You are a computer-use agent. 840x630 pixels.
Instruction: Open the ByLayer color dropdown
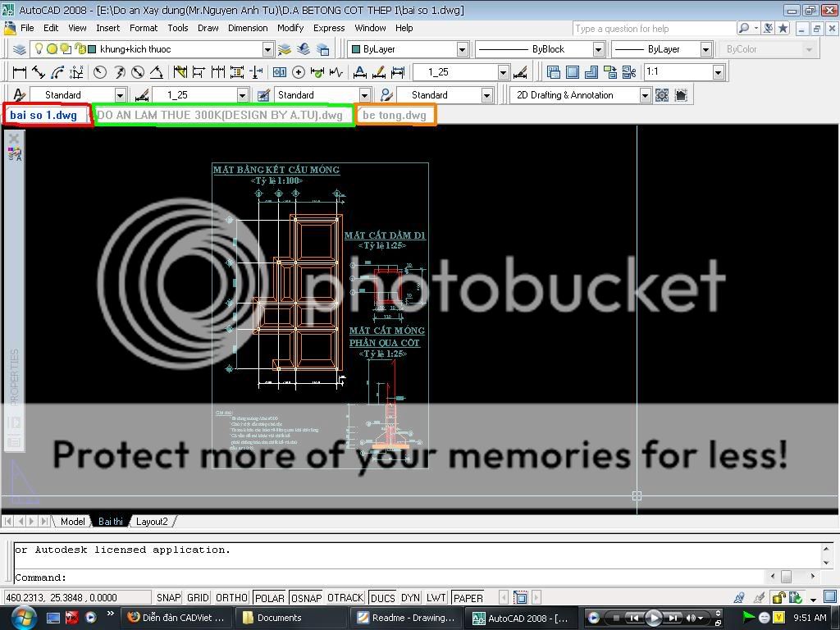pyautogui.click(x=463, y=49)
